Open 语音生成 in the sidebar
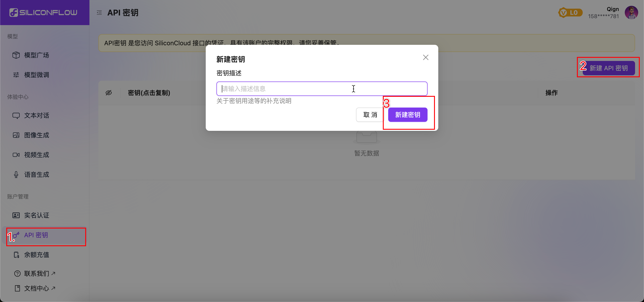This screenshot has width=644, height=302. (36, 175)
